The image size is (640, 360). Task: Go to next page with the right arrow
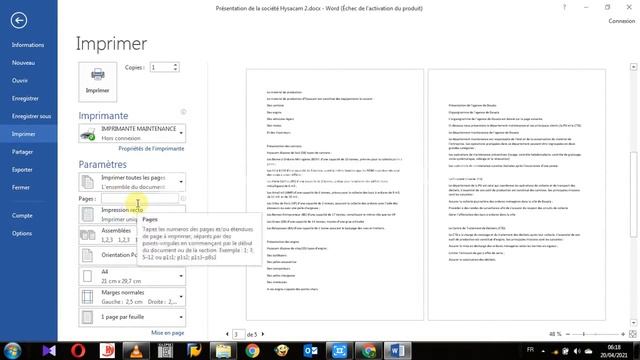[262, 334]
